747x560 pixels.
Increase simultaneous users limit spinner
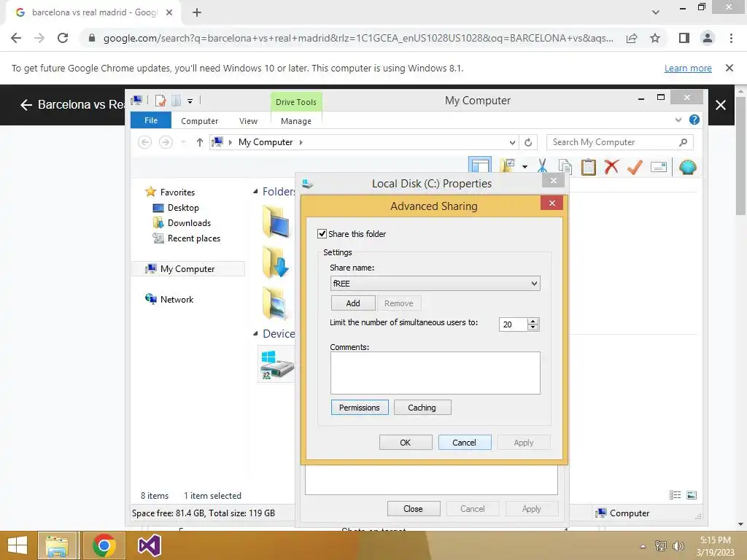[x=533, y=321]
